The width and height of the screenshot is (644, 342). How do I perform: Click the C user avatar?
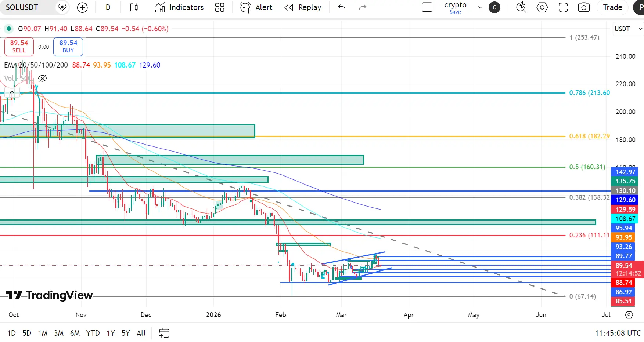(x=494, y=7)
